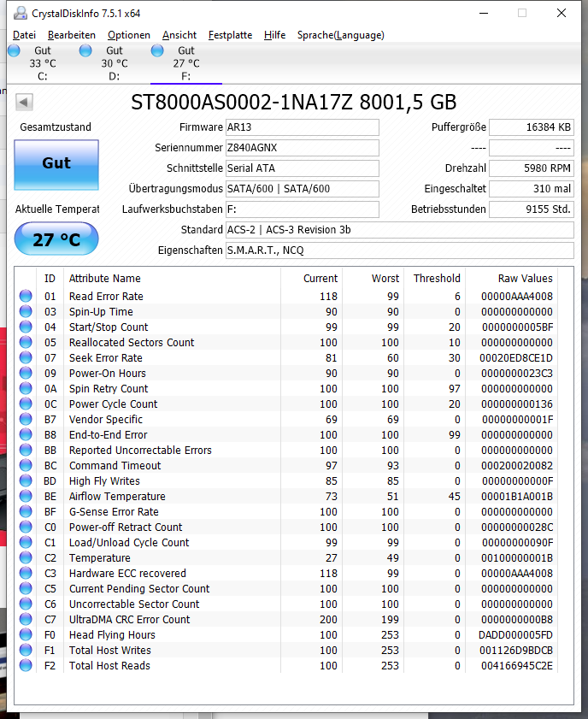Click the Eigenschaften field S.M.A.R.T., NCQ

[x=400, y=250]
